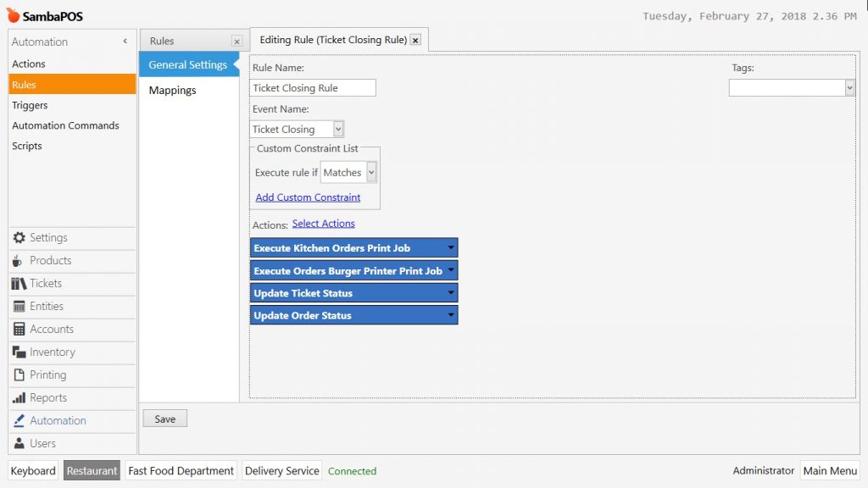The height and width of the screenshot is (488, 868).
Task: Click the Reports bar chart icon
Action: pos(19,398)
